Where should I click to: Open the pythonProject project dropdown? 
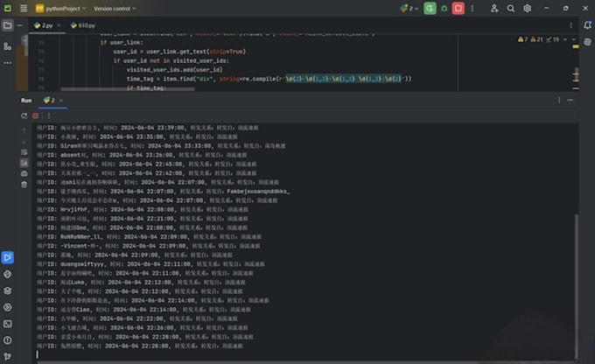pos(60,9)
